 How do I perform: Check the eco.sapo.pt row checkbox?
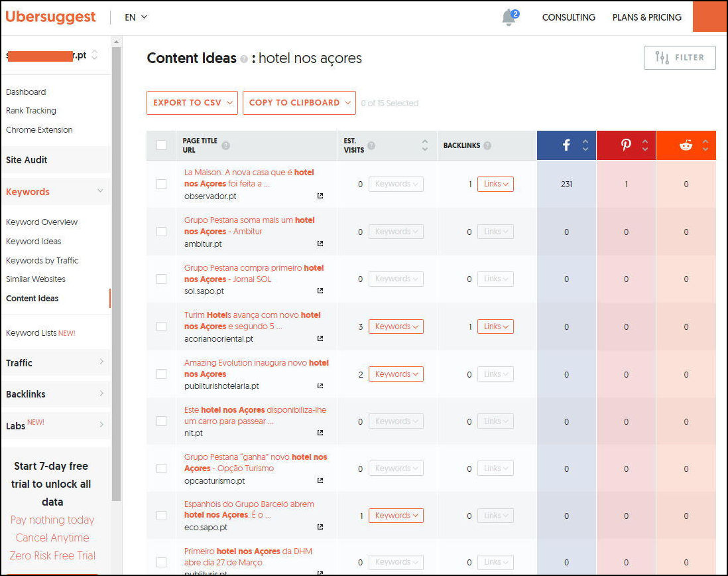[162, 516]
